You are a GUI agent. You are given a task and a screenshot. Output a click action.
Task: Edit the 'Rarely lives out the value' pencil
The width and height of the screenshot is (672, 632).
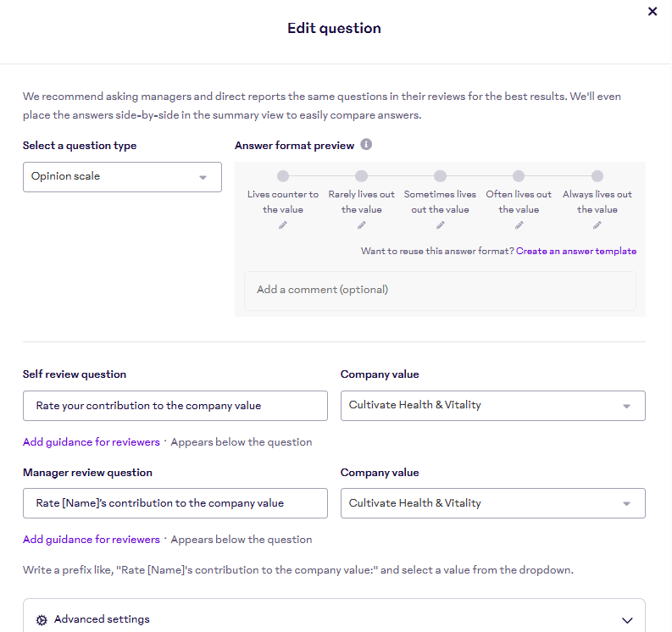[362, 225]
